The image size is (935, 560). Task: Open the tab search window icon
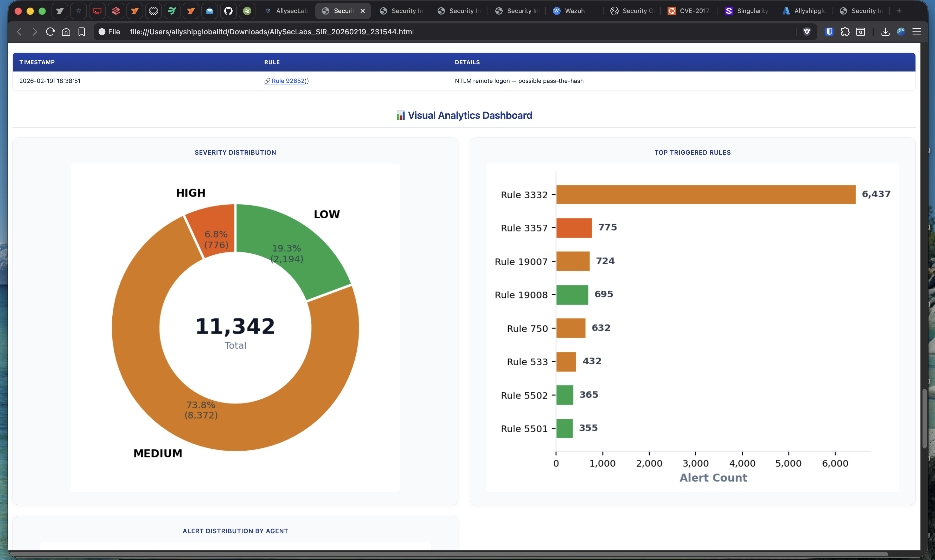pos(861,32)
